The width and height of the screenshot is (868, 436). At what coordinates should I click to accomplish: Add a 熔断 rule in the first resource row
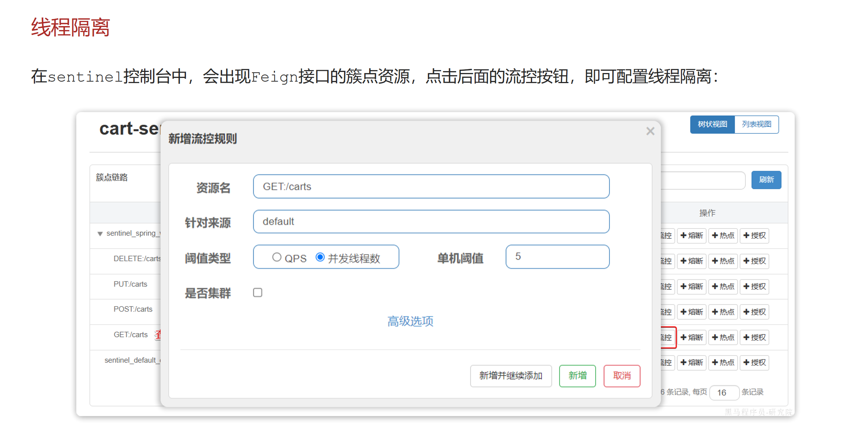[691, 236]
